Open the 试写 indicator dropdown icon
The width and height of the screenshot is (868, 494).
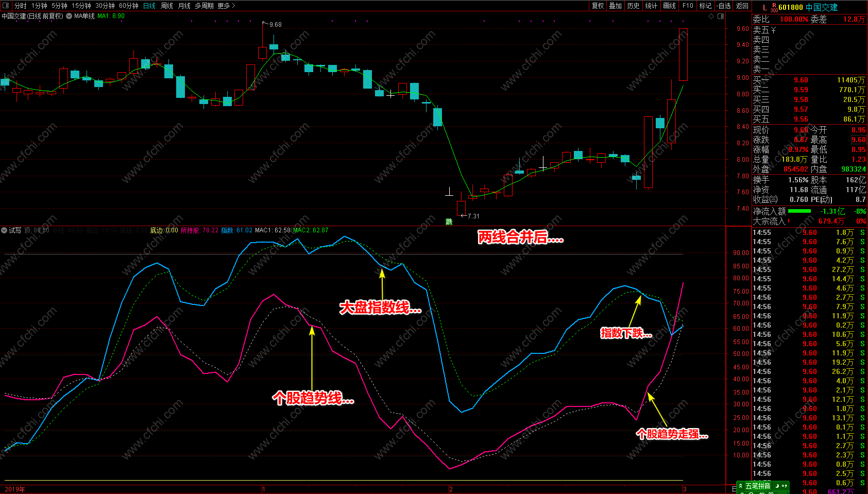pyautogui.click(x=4, y=230)
